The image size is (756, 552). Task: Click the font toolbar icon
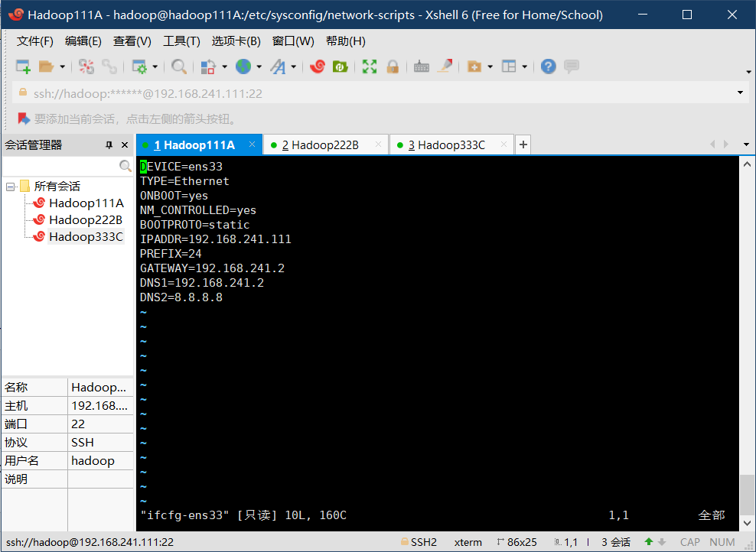click(x=279, y=67)
